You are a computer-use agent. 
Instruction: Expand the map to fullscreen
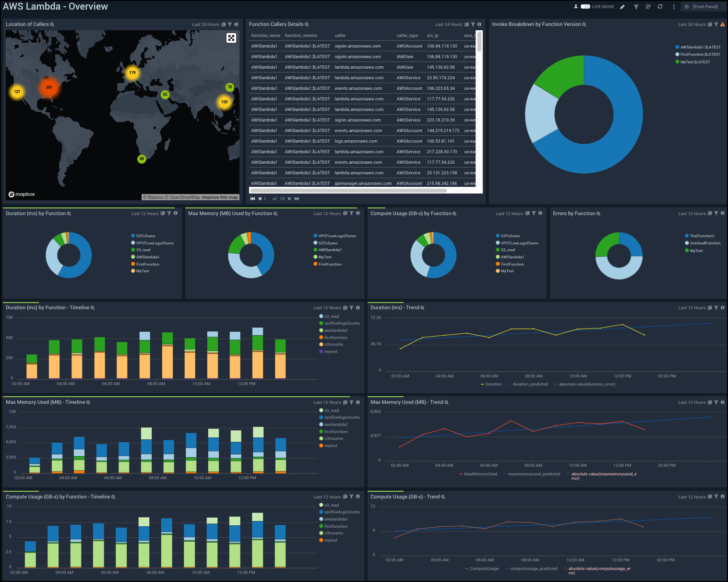[231, 38]
